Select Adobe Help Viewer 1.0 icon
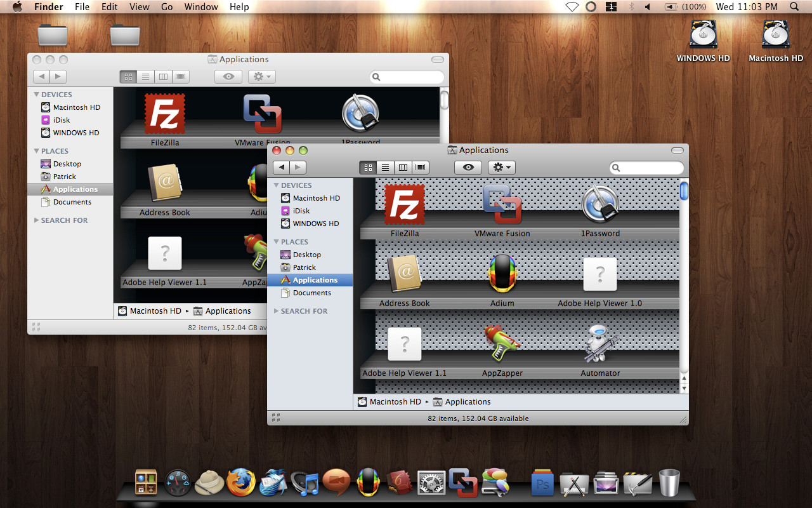The height and width of the screenshot is (508, 812). 600,274
